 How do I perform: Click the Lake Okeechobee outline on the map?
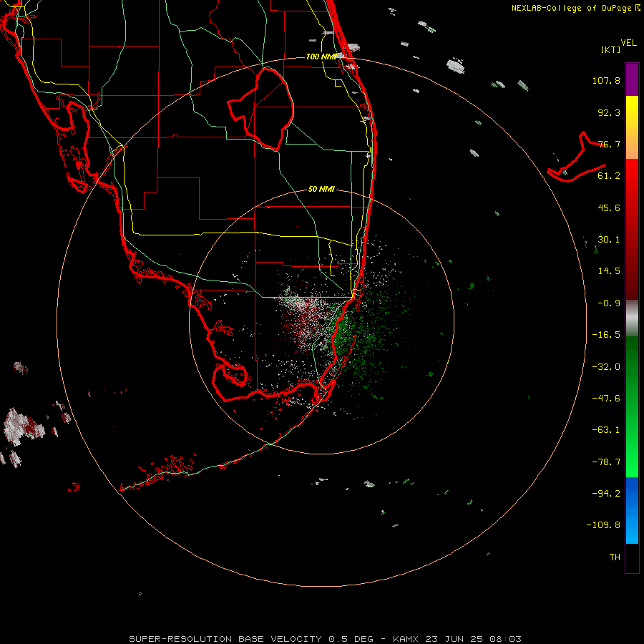point(261,109)
